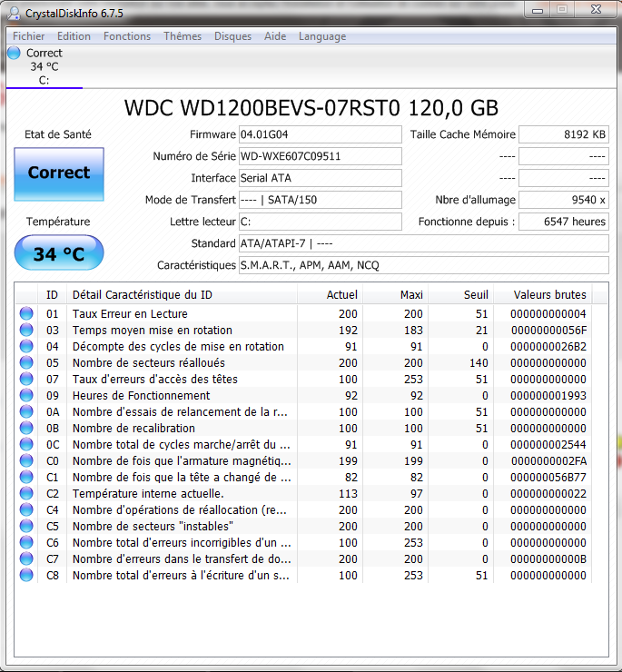
Task: Select the C: drive status orb
Action: [15, 53]
